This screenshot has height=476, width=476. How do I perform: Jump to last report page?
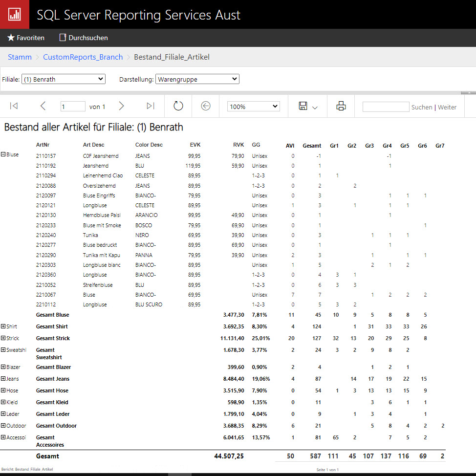(x=151, y=106)
